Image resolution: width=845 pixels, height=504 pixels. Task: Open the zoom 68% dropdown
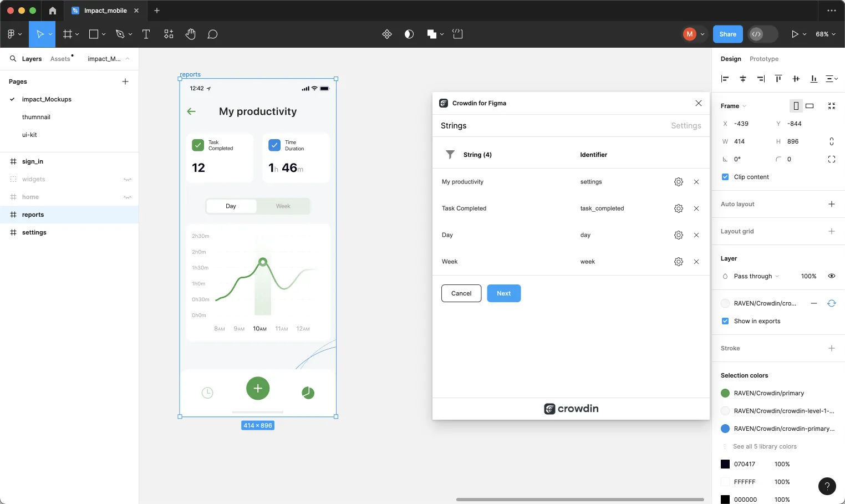pos(826,34)
